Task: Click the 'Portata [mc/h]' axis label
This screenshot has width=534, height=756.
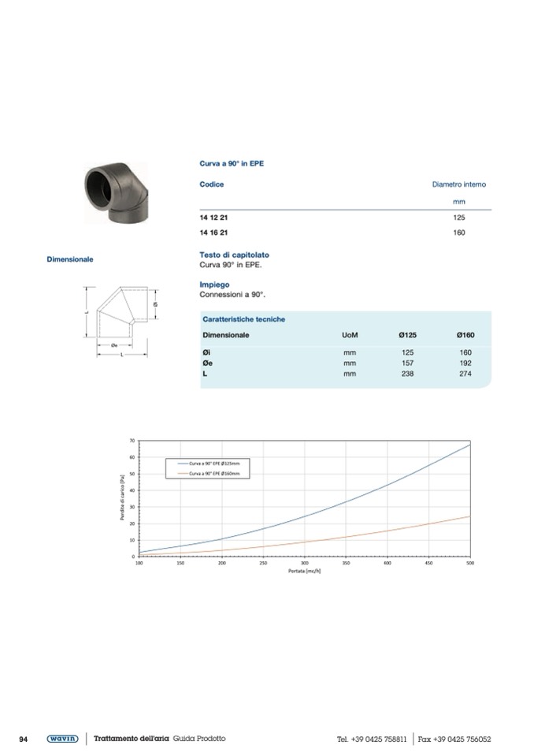Action: click(304, 570)
